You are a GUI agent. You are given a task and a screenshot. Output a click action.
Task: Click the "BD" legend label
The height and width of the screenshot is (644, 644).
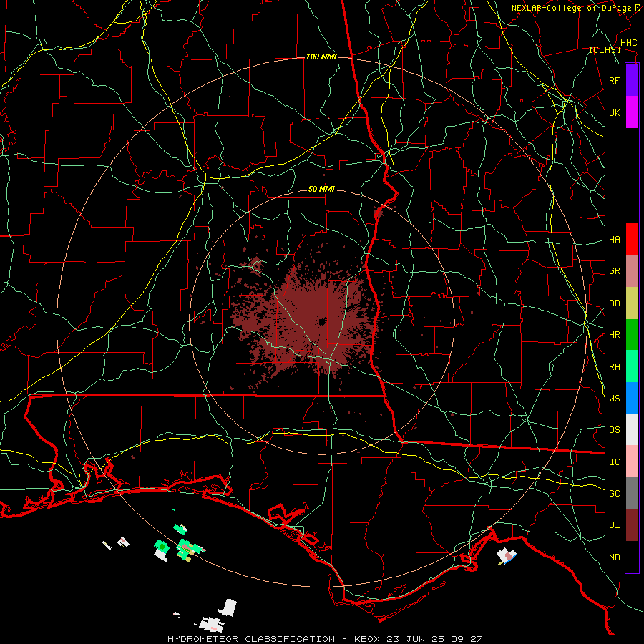(614, 303)
